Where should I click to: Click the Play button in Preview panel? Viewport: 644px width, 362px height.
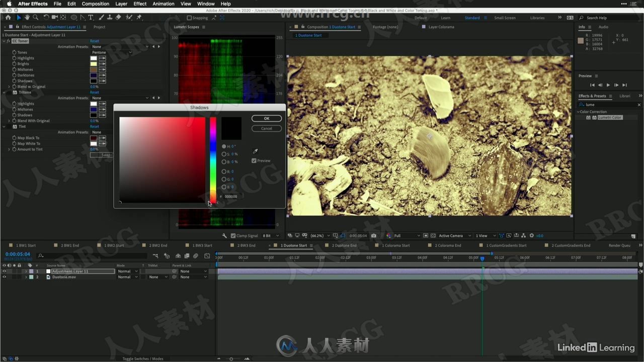click(608, 85)
